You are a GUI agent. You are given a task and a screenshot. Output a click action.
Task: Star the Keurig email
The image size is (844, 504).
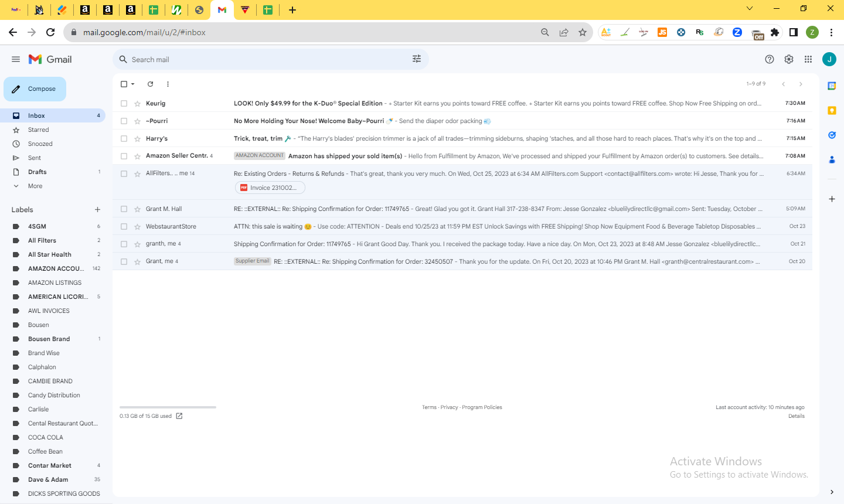137,104
